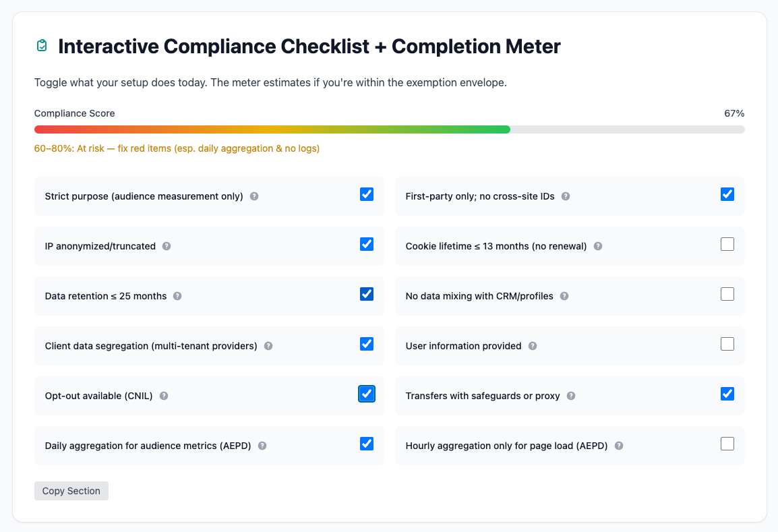The width and height of the screenshot is (778, 532).
Task: Open the tooltip for Transfers with safeguards
Action: coord(571,396)
